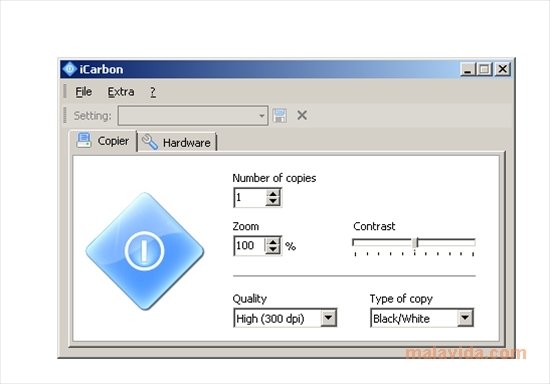Click the Number of copies input field

pyautogui.click(x=250, y=197)
